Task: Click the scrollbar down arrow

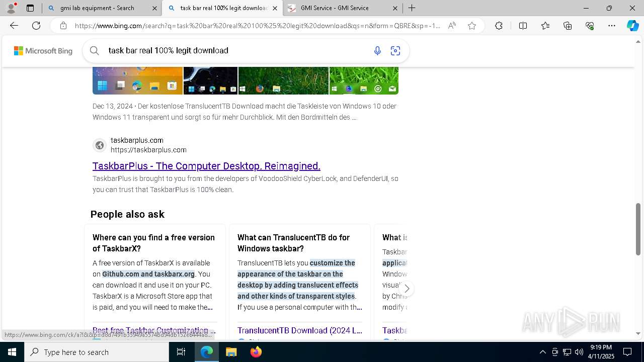Action: [638, 333]
